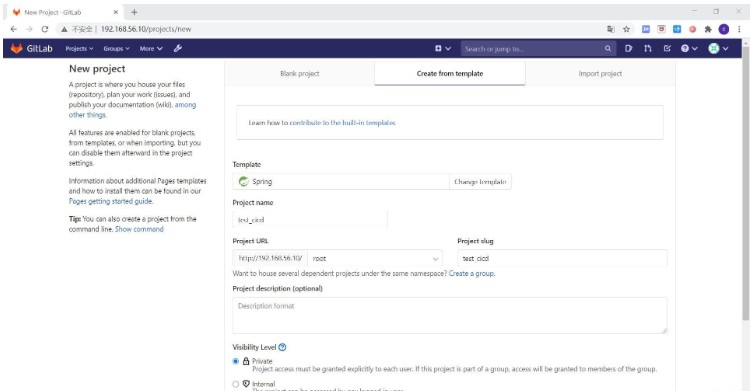The height and width of the screenshot is (391, 755).
Task: Open merge requests icon in navbar
Action: click(648, 49)
